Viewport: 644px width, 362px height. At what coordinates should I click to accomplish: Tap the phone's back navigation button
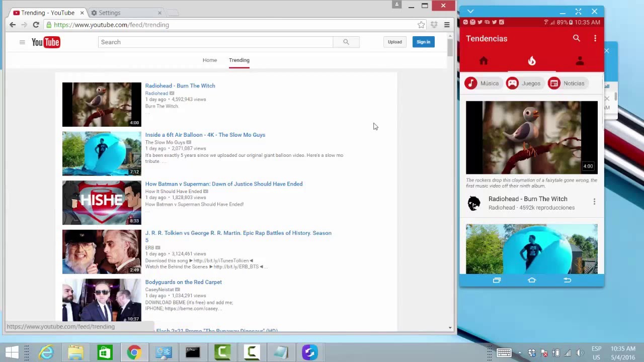(567, 280)
